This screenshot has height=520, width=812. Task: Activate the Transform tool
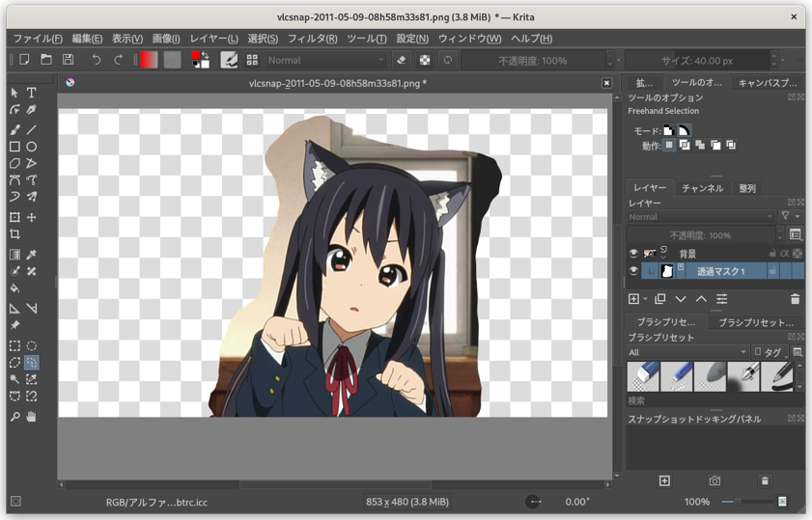click(x=14, y=217)
